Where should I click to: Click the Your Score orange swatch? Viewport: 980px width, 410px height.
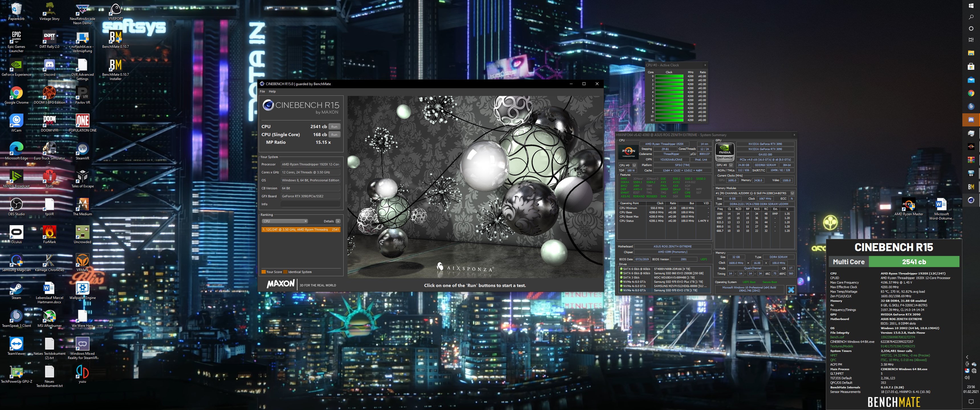pyautogui.click(x=263, y=272)
